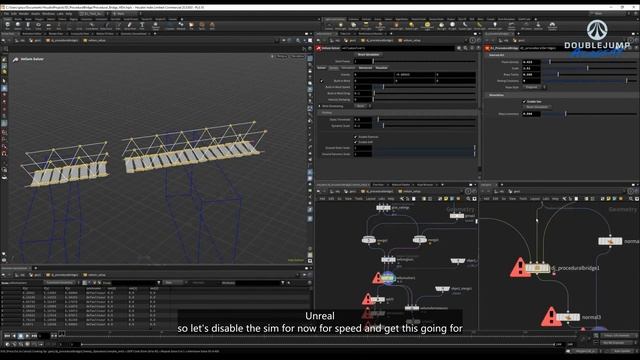This screenshot has width=640, height=360.
Task: Uncheck the Enable Sim checkbox
Action: (524, 101)
